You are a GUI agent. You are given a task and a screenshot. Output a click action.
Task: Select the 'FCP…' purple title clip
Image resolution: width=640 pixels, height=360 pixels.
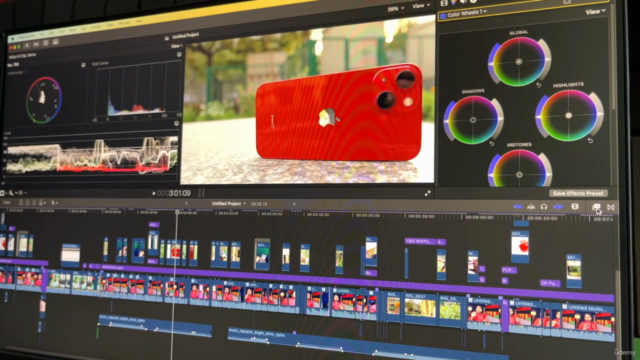pos(509,270)
